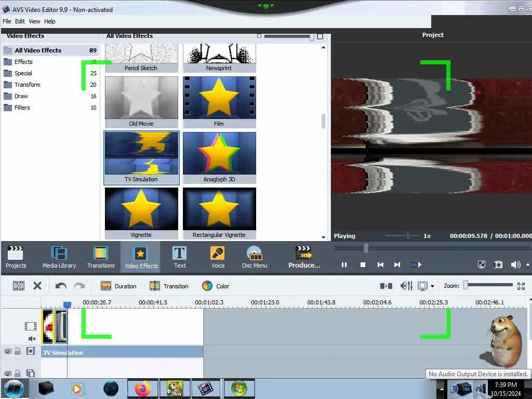This screenshot has height=399, width=532.
Task: Toggle main video track audio mute
Action: [32, 339]
